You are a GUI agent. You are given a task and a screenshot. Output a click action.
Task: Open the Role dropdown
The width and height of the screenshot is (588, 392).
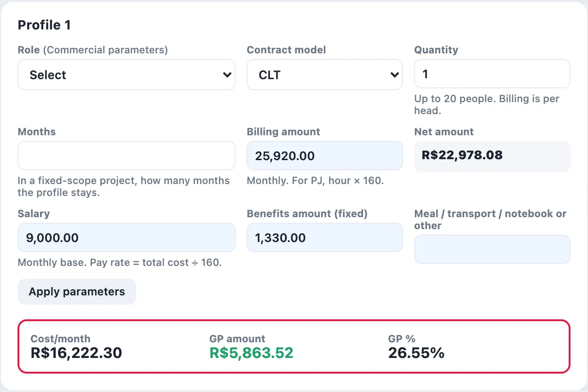[127, 75]
